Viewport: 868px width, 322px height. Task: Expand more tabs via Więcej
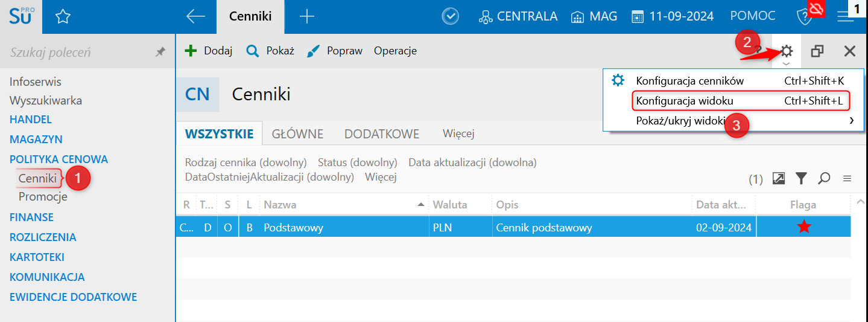click(458, 134)
